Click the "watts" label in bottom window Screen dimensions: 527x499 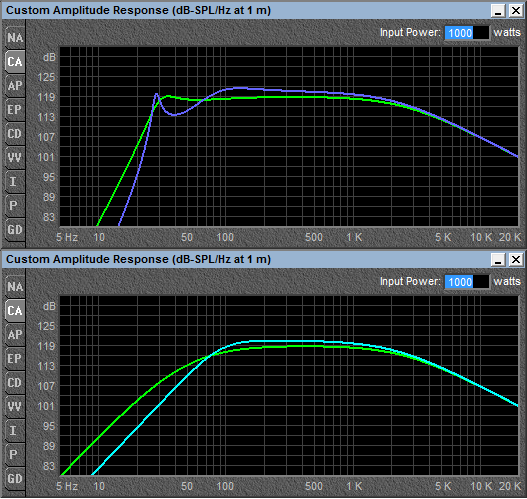click(x=507, y=281)
